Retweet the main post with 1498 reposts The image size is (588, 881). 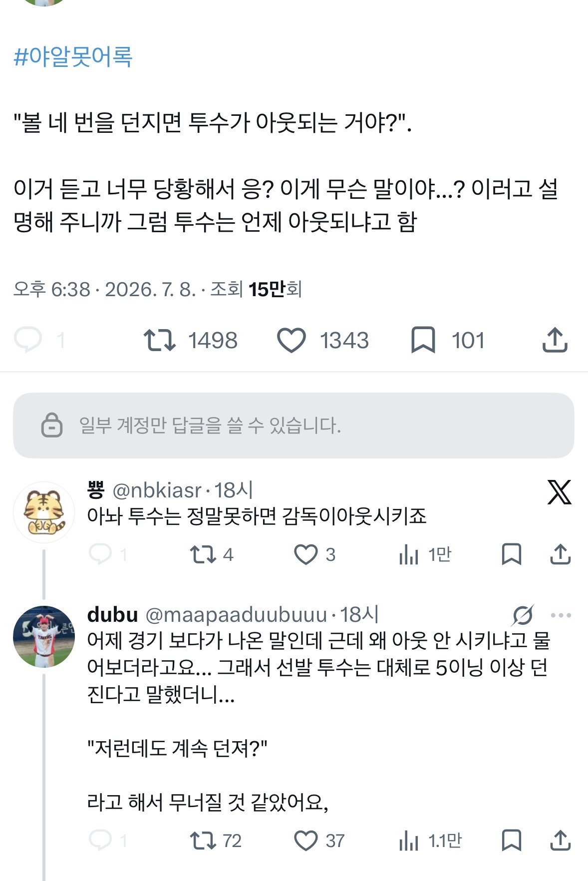[160, 340]
